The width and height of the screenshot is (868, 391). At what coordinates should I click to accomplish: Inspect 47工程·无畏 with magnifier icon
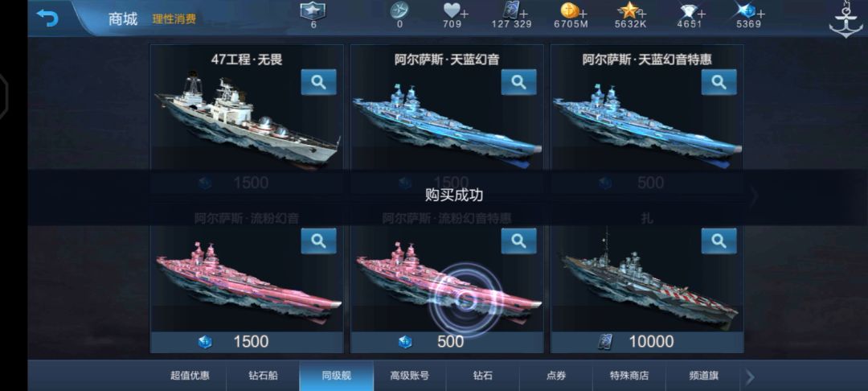point(318,82)
